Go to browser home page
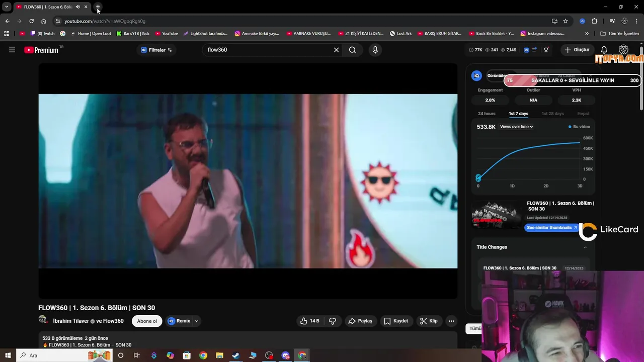Viewport: 644px width, 362px height. tap(43, 21)
